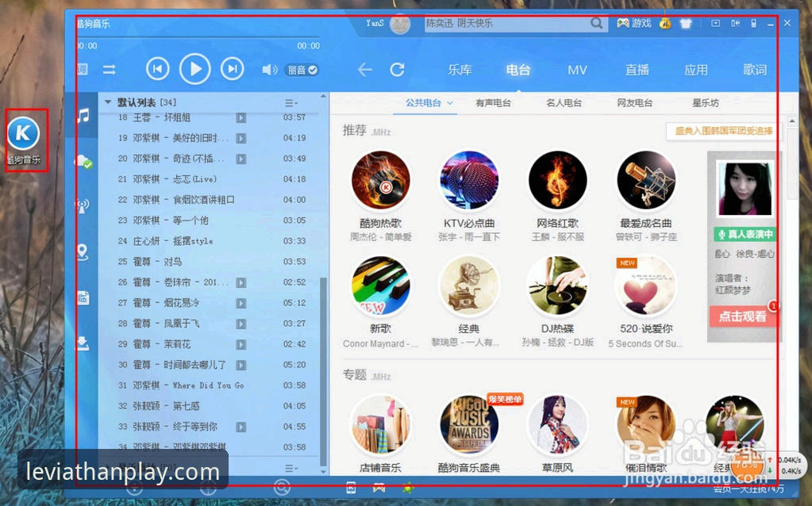Open the radio antenna sidebar icon
The width and height of the screenshot is (812, 506).
coord(83,206)
